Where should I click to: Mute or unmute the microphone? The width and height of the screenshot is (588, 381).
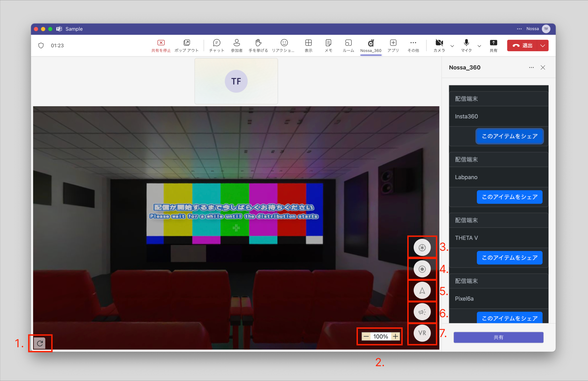coord(466,45)
